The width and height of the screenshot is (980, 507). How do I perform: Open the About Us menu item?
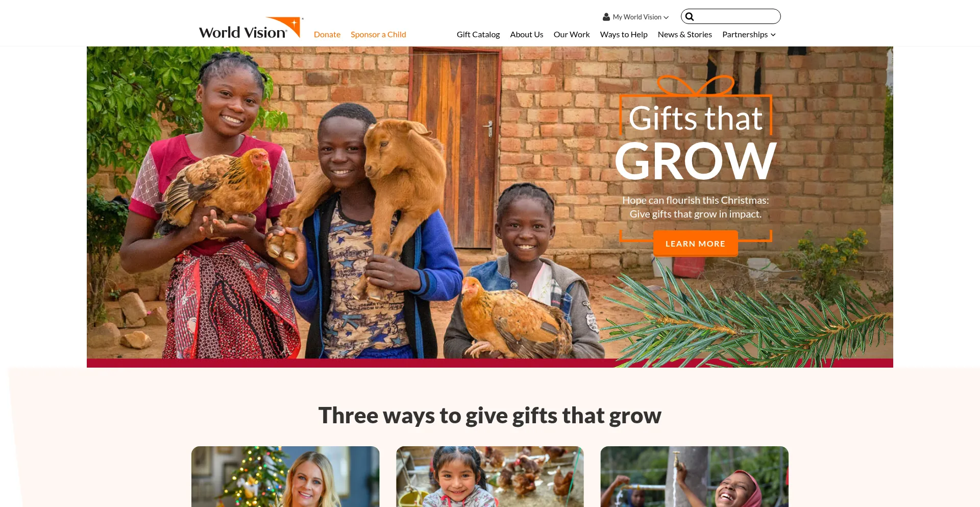(x=527, y=34)
